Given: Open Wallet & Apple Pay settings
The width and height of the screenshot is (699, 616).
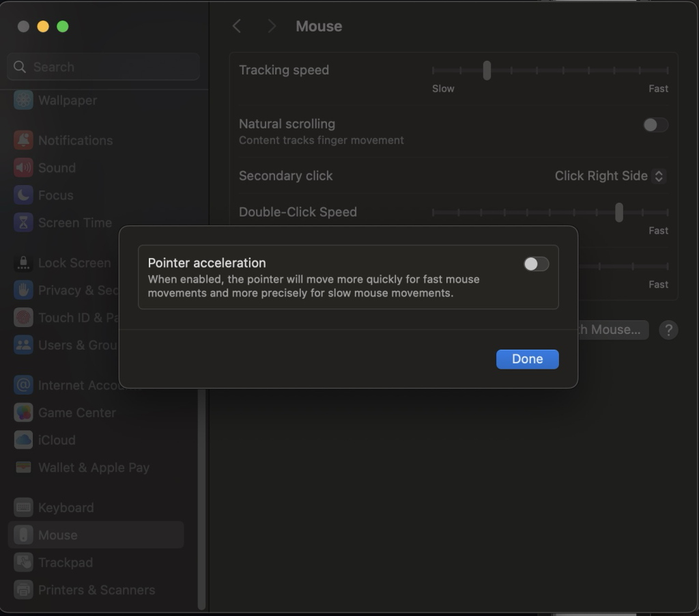Looking at the screenshot, I should coord(94,467).
